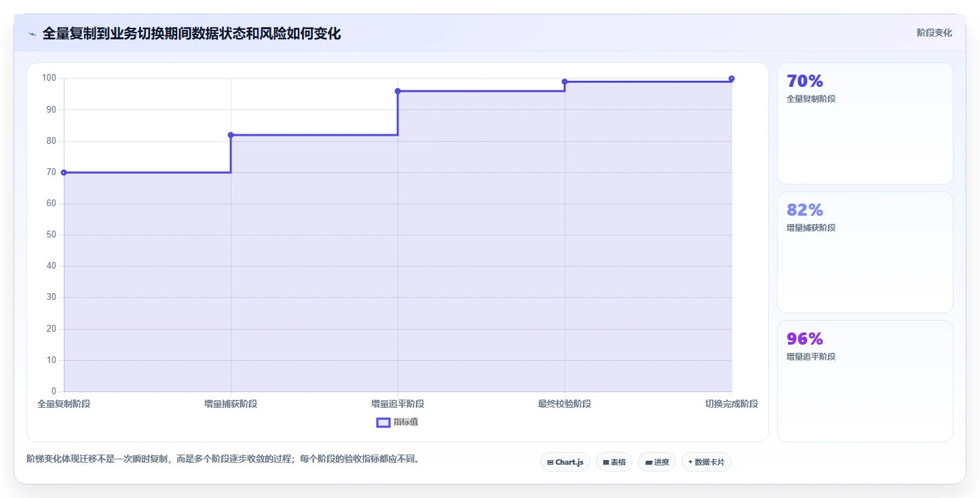Click the 阶段变化 label in header
This screenshot has height=498, width=980.
click(x=934, y=33)
